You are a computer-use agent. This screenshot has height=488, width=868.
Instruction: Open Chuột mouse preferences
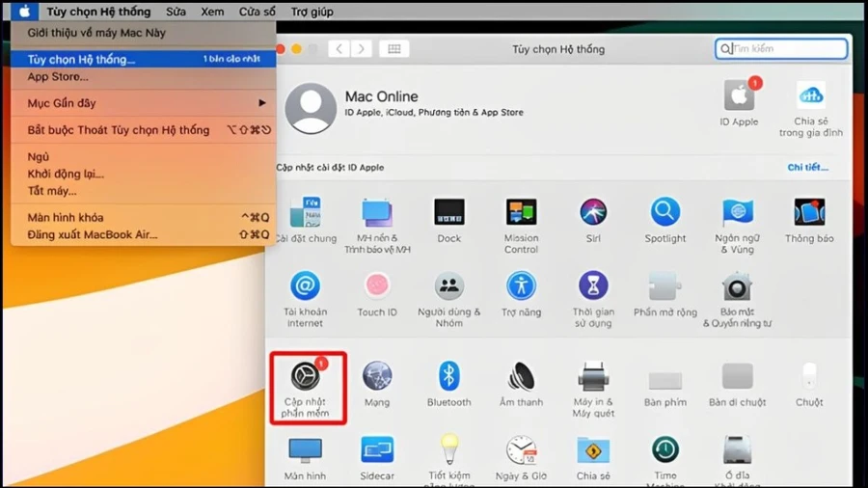click(809, 384)
